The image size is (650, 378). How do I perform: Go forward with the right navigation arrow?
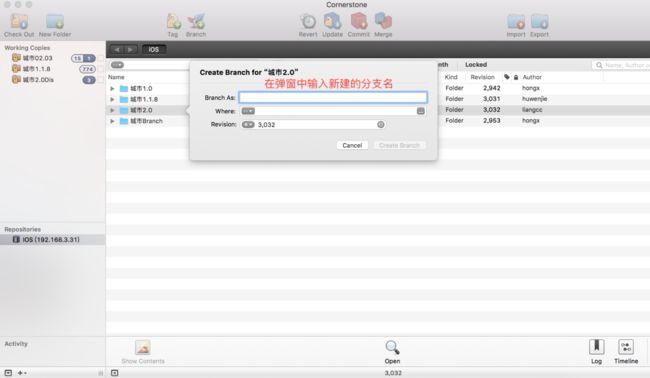pos(130,50)
